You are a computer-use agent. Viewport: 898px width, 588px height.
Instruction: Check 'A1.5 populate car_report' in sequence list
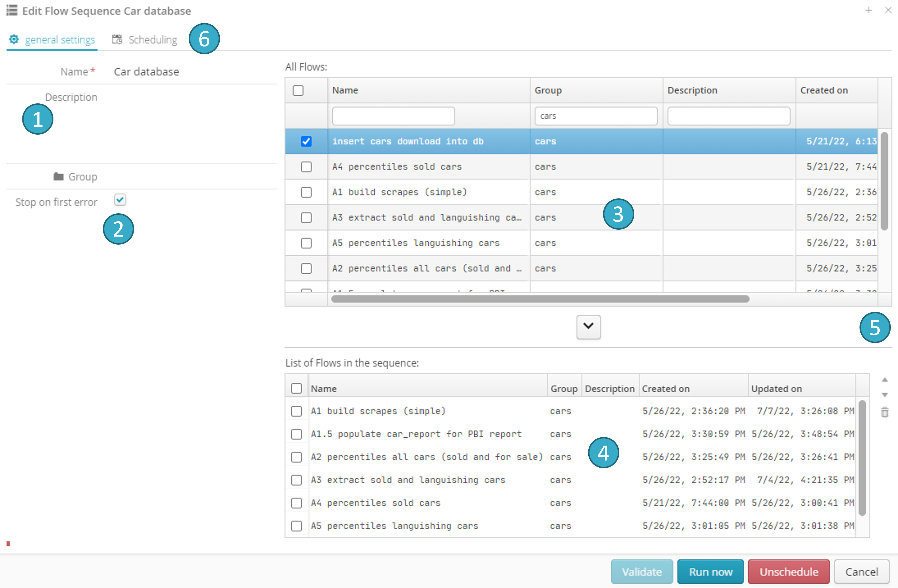[x=296, y=434]
